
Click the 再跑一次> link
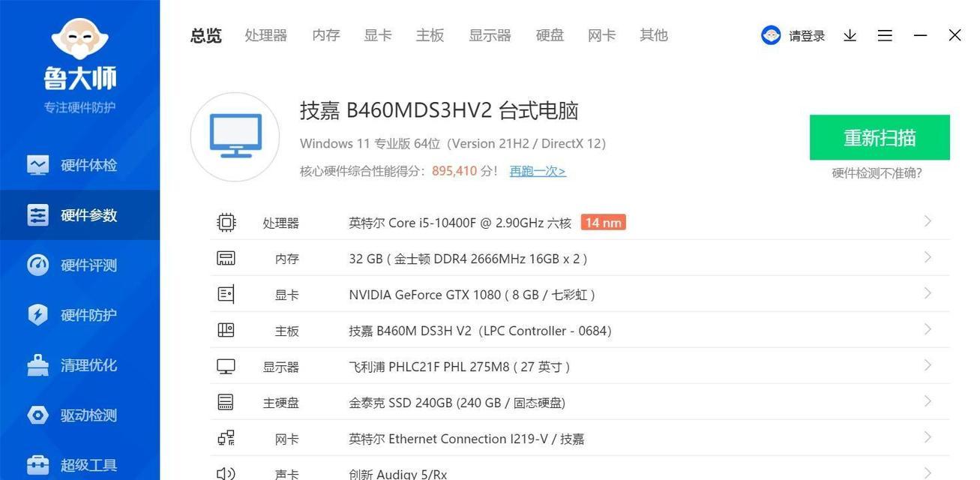[538, 171]
